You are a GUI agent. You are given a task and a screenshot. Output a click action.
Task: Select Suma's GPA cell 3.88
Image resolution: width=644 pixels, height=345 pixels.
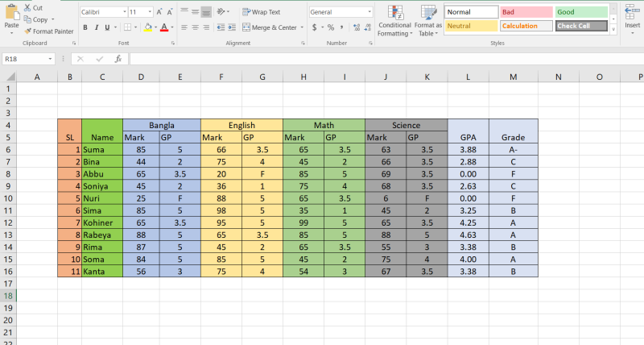[x=468, y=150]
